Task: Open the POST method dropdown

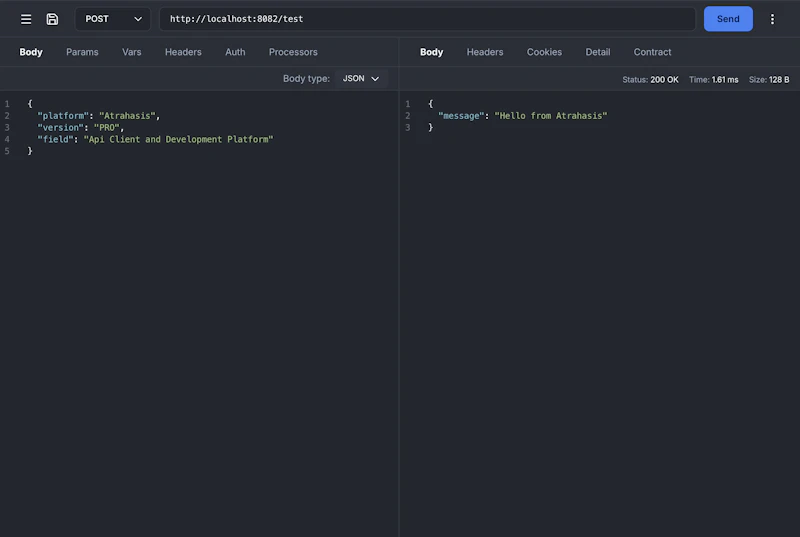Action: [113, 19]
